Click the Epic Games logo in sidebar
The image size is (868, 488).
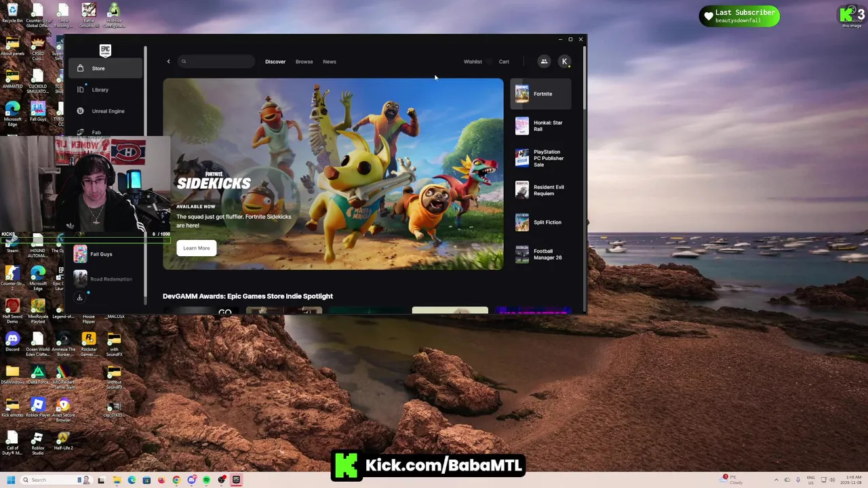tap(105, 49)
